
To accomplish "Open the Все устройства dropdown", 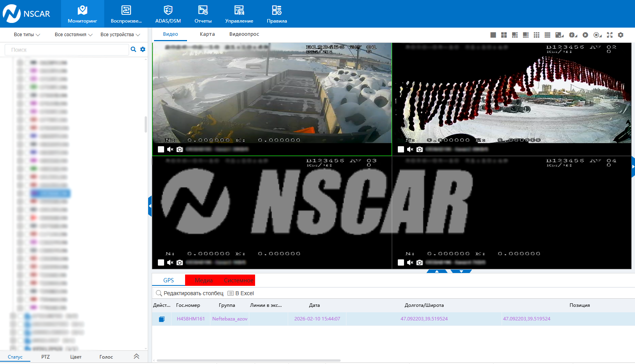I will (x=120, y=35).
